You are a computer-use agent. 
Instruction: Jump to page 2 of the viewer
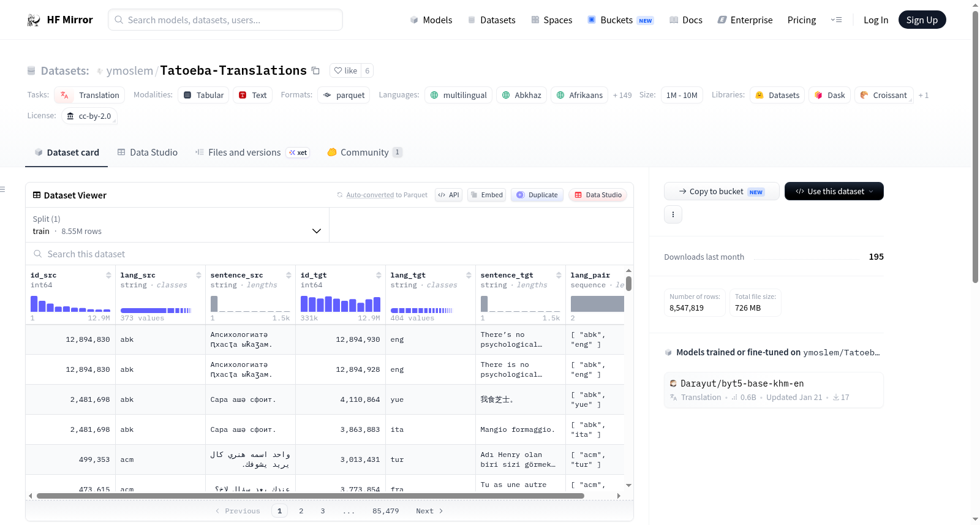[x=301, y=511]
